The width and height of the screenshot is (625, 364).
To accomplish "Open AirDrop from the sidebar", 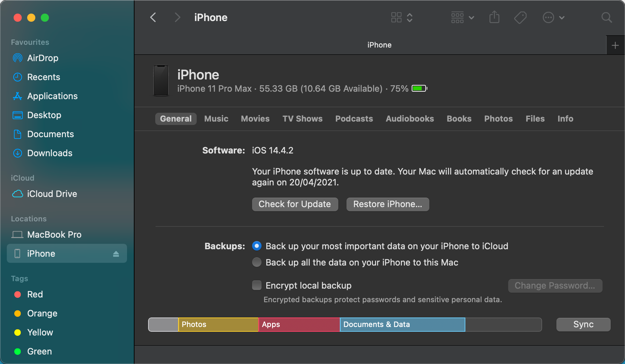I will pyautogui.click(x=42, y=58).
